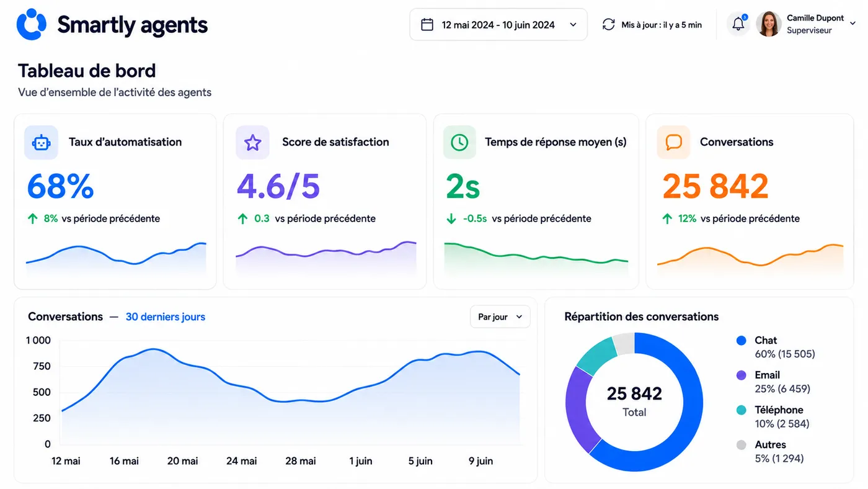The height and width of the screenshot is (489, 868).
Task: Click the 28 mai x-axis label
Action: point(300,461)
